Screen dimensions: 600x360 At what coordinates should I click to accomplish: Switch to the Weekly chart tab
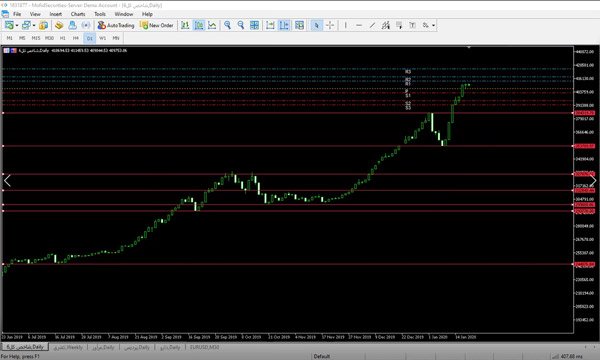tap(68, 347)
